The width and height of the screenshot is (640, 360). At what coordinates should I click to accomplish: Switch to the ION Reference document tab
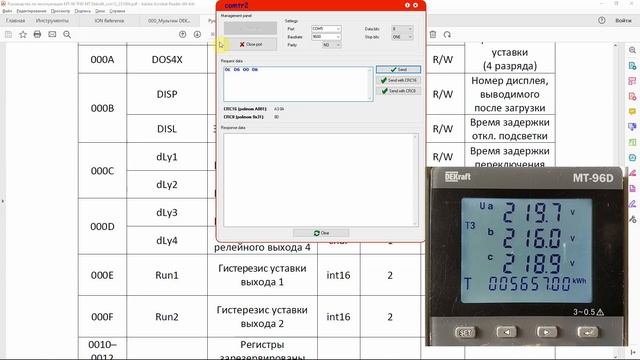pyautogui.click(x=109, y=20)
